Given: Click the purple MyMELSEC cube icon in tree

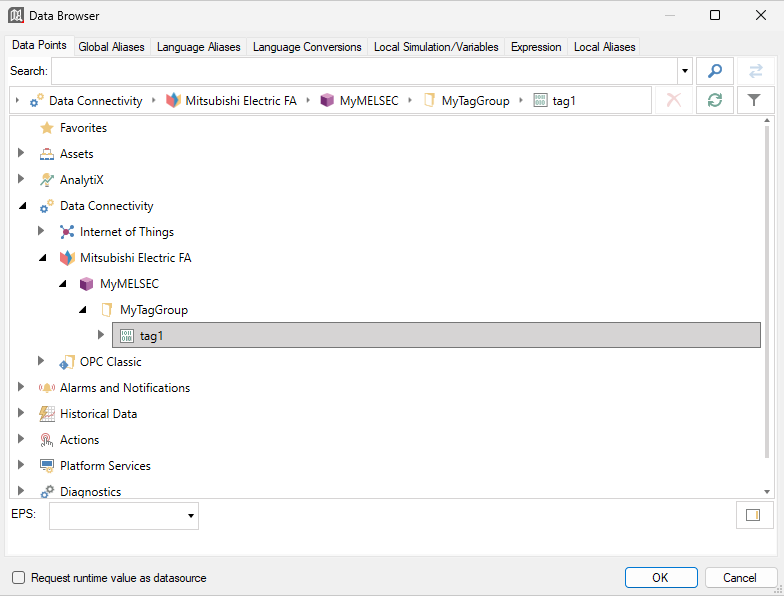Looking at the screenshot, I should point(86,284).
